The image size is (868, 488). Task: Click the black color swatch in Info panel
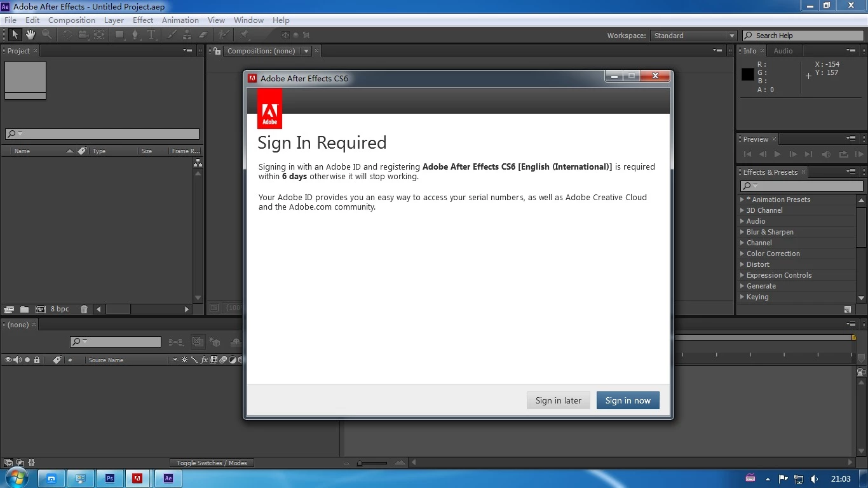(x=748, y=74)
